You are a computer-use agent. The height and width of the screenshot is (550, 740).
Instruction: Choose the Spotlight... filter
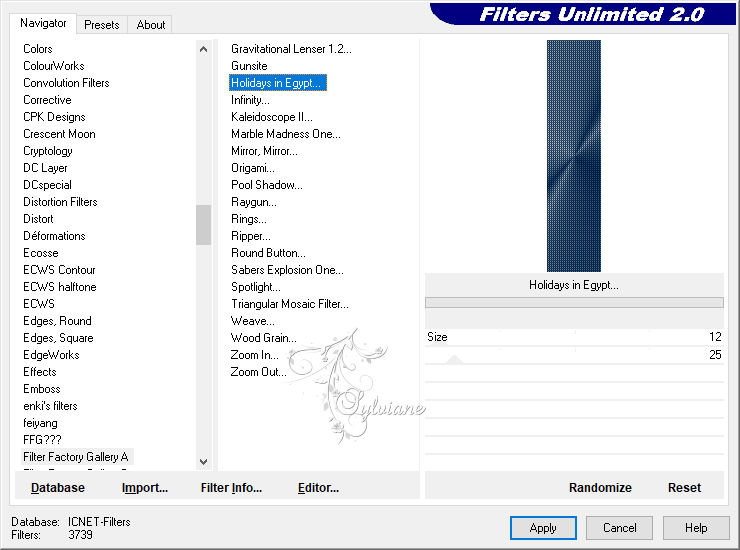(x=255, y=287)
